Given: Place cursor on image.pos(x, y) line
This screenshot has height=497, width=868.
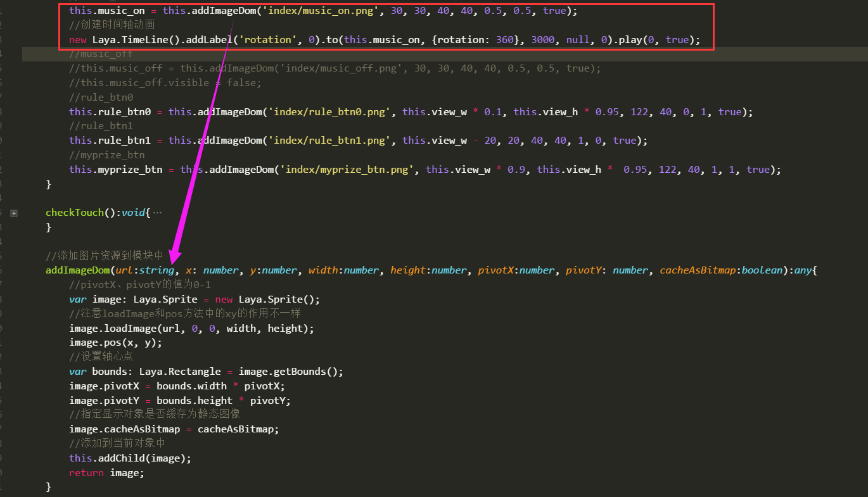Looking at the screenshot, I should [115, 343].
